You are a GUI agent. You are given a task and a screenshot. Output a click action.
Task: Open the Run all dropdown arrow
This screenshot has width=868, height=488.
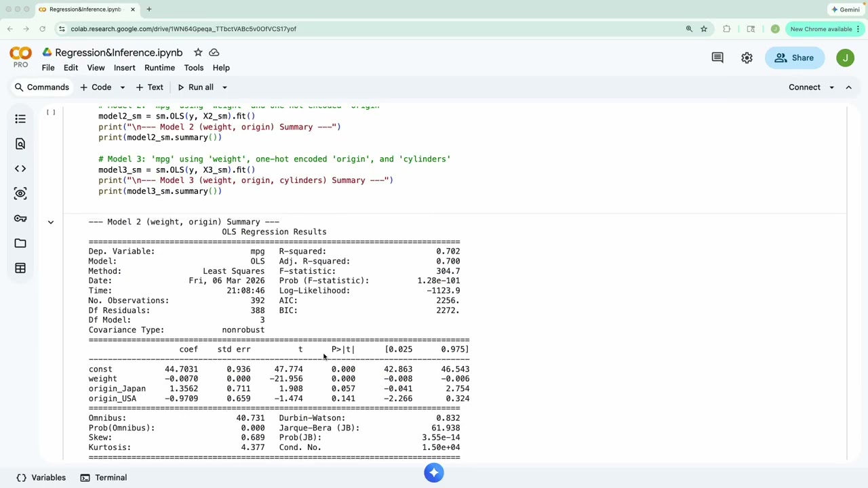click(224, 87)
